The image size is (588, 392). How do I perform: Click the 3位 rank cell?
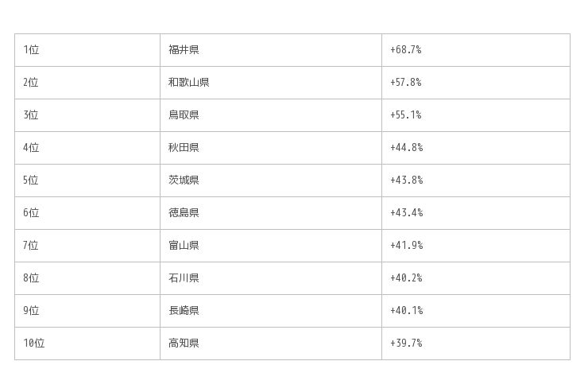31,115
